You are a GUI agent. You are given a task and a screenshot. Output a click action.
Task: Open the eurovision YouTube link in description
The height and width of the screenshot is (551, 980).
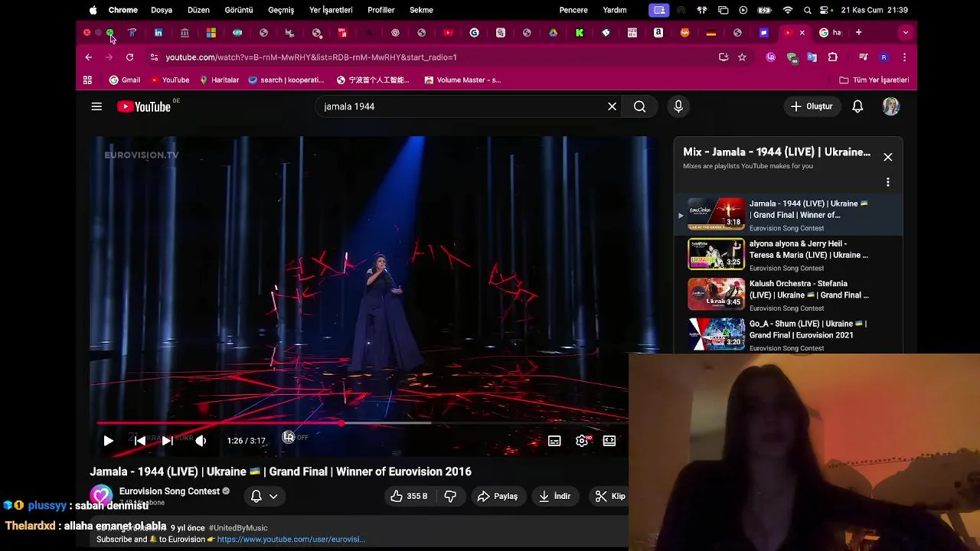pyautogui.click(x=291, y=539)
